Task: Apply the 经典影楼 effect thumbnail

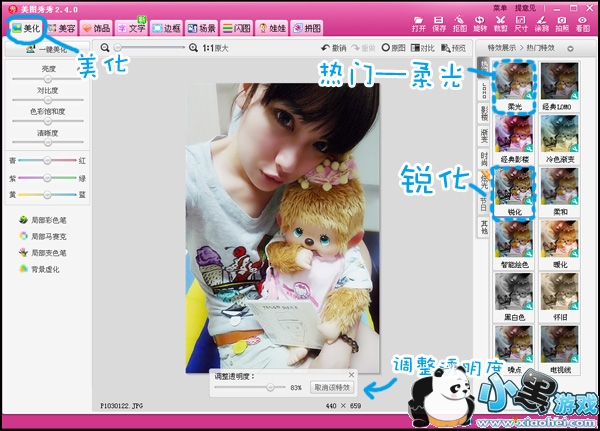Action: click(x=514, y=139)
